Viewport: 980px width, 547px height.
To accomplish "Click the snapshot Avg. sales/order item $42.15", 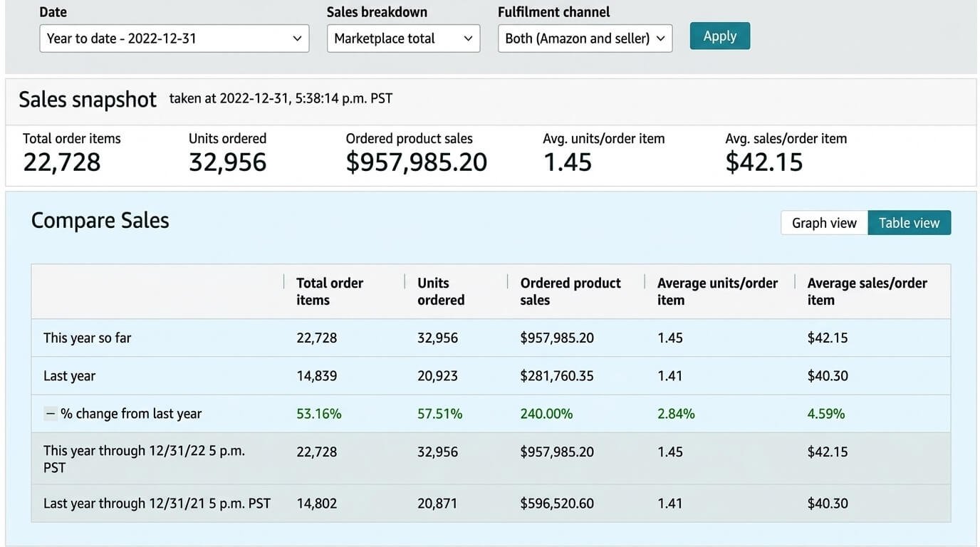I will [x=764, y=162].
